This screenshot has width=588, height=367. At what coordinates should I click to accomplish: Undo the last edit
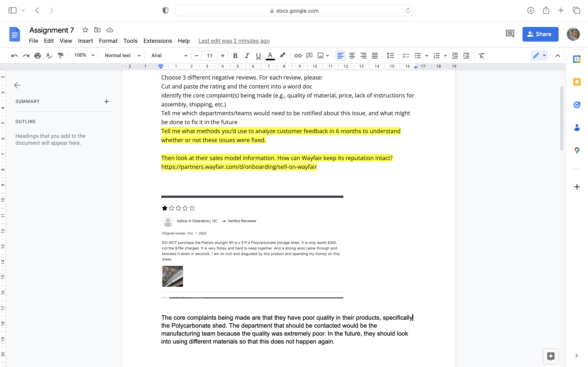click(x=14, y=56)
